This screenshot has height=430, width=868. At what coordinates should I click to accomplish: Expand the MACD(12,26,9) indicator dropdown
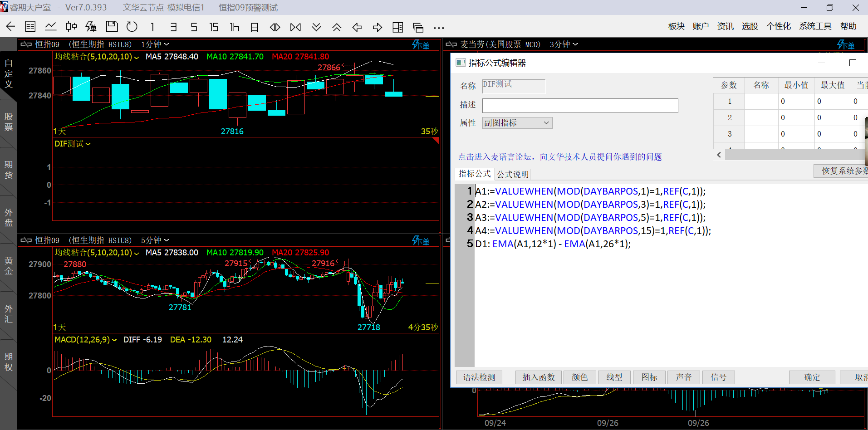pos(85,340)
